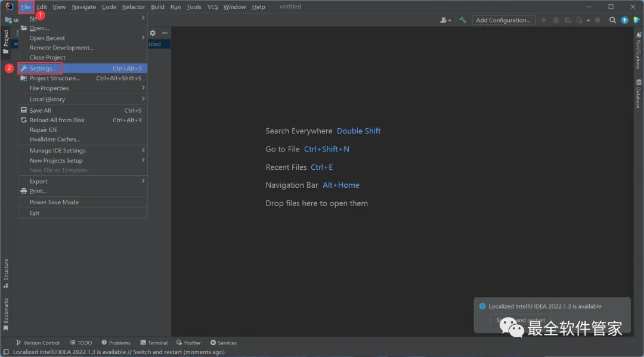This screenshot has height=357, width=644.
Task: Open the Build menu
Action: [x=157, y=7]
